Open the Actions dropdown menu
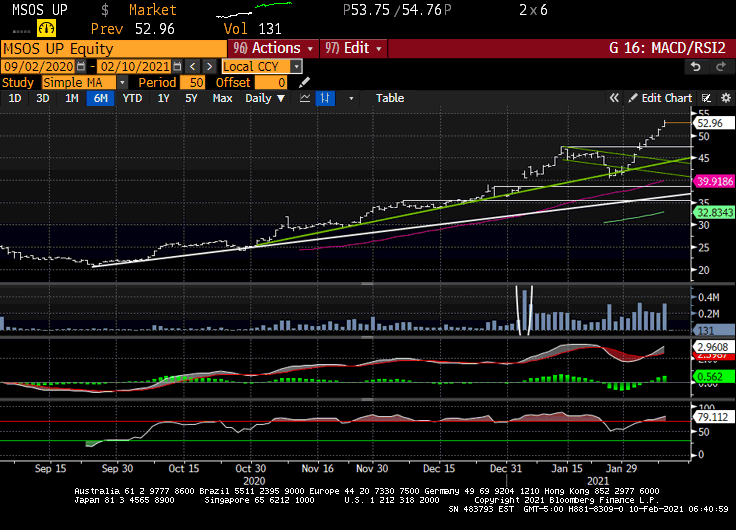The image size is (736, 530). pos(273,48)
